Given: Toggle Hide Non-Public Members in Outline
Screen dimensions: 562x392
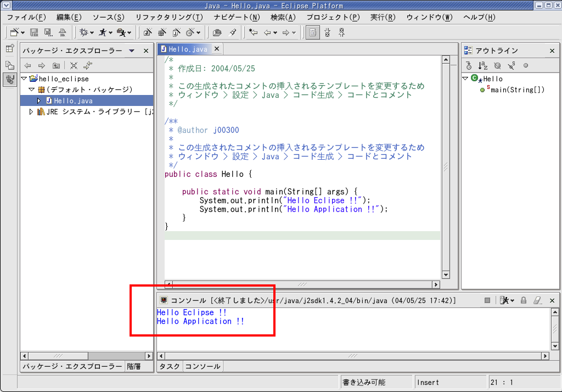Looking at the screenshot, I should (x=526, y=66).
